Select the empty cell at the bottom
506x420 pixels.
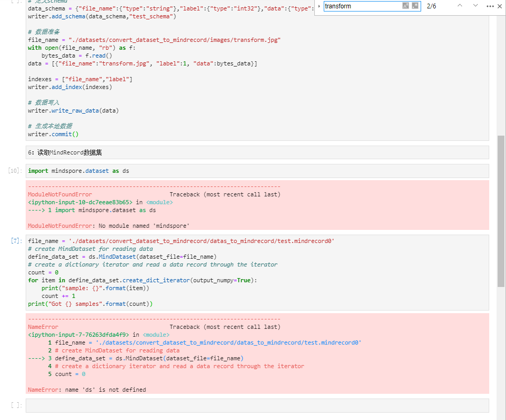click(x=257, y=405)
